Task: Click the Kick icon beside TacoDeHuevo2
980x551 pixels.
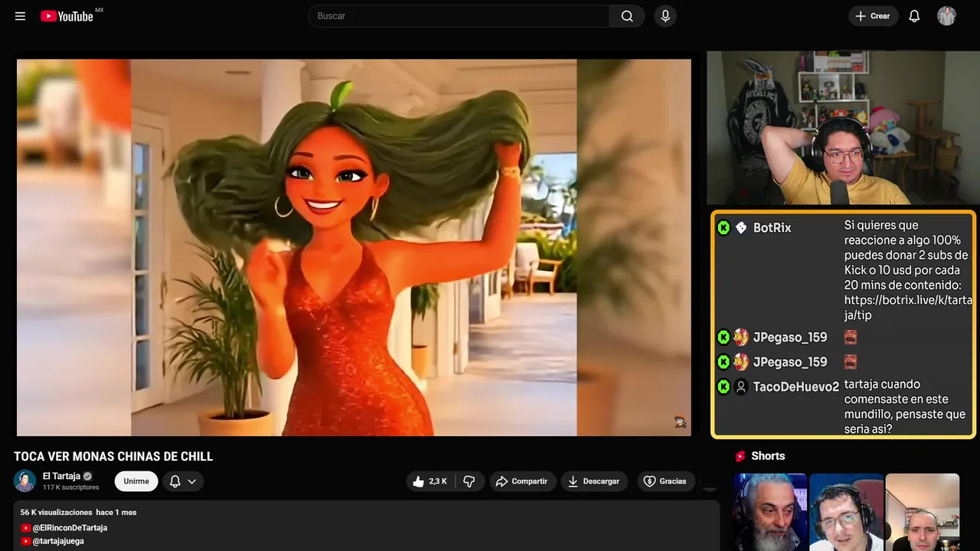Action: (724, 387)
